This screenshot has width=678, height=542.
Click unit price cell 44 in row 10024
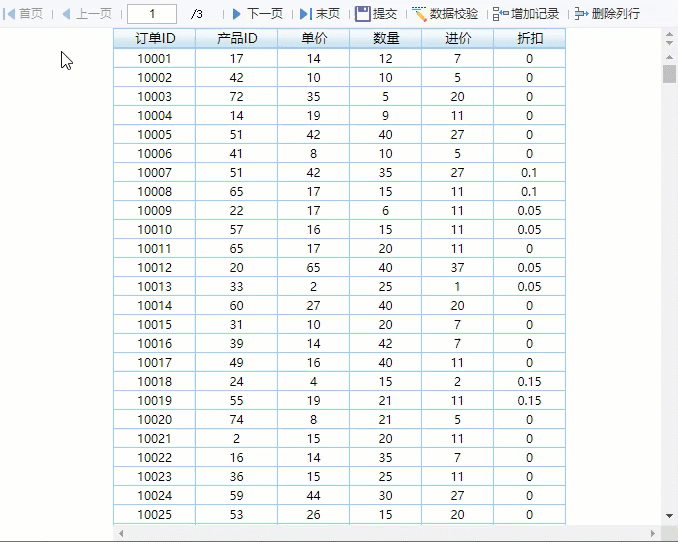pyautogui.click(x=313, y=495)
